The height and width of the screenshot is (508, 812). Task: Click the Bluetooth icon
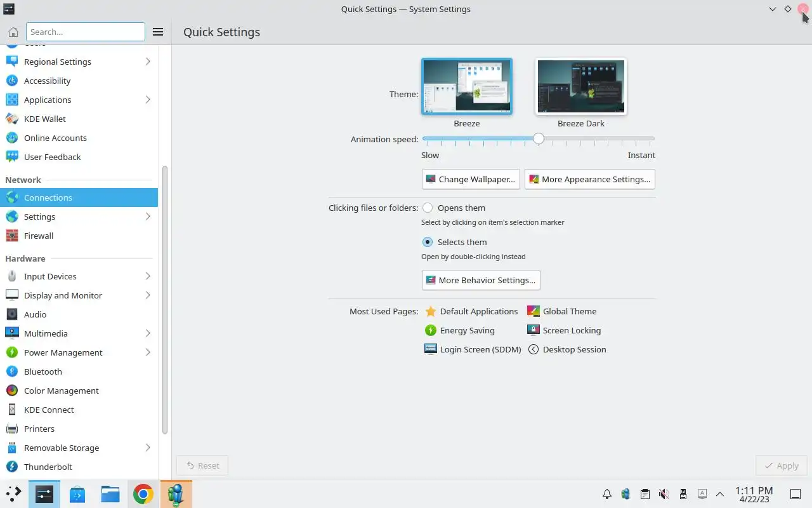(x=11, y=371)
